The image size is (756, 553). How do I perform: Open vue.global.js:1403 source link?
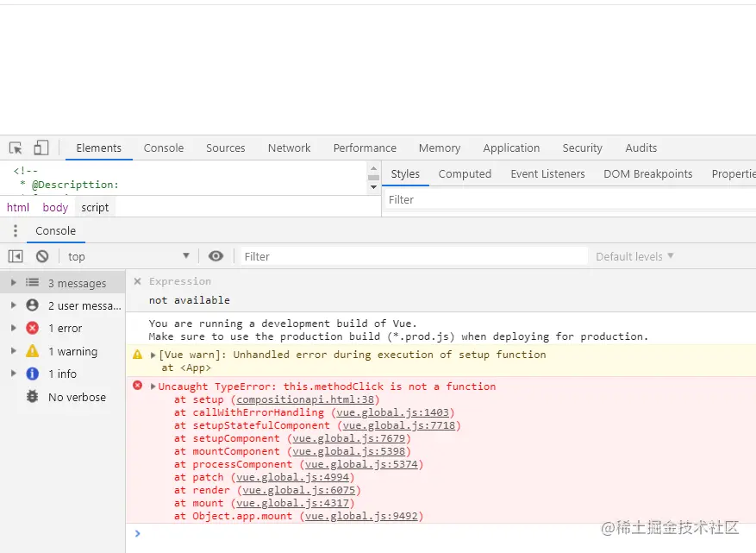393,412
